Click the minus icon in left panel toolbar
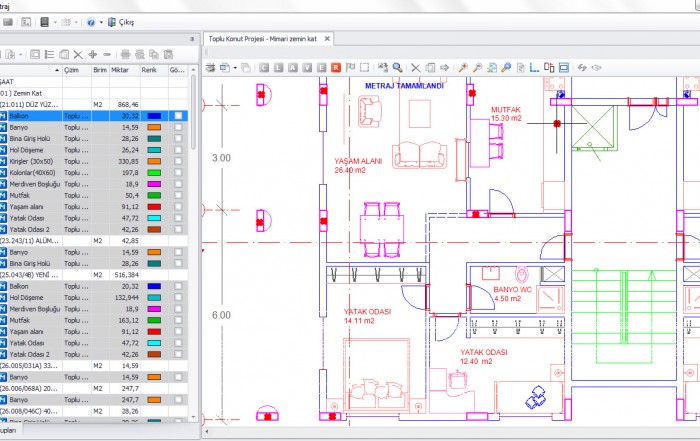The image size is (700, 441). point(108,53)
